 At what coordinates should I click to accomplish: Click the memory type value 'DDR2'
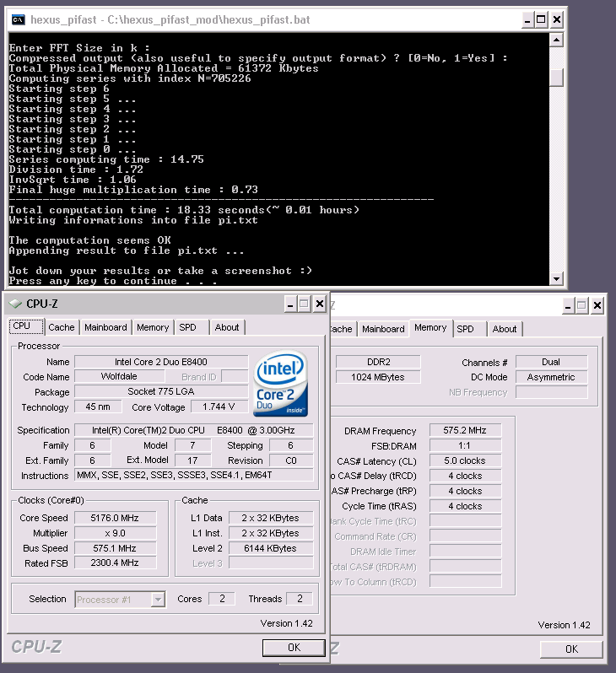tap(378, 362)
